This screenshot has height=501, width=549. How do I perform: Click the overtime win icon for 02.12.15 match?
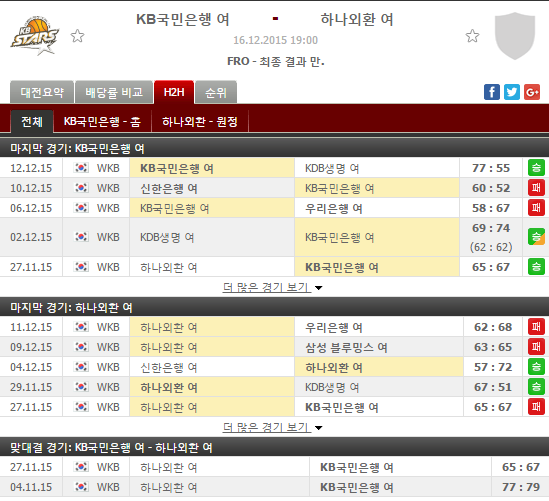click(536, 237)
